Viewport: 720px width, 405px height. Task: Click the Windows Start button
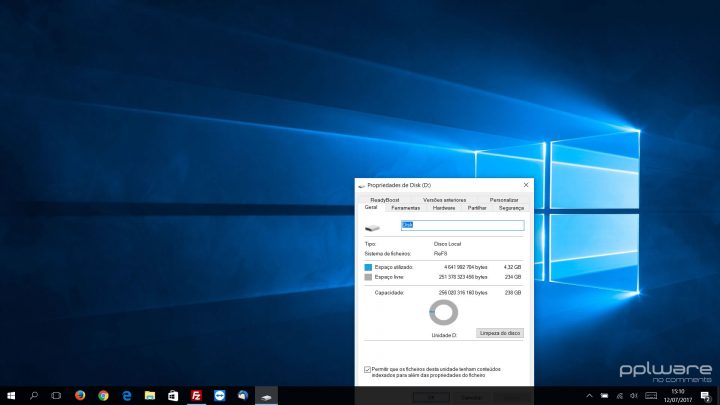[11, 396]
